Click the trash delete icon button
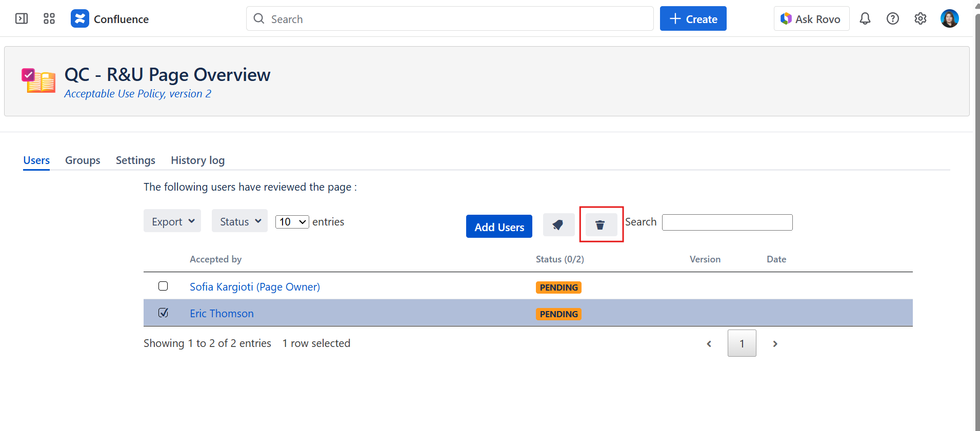 (601, 225)
